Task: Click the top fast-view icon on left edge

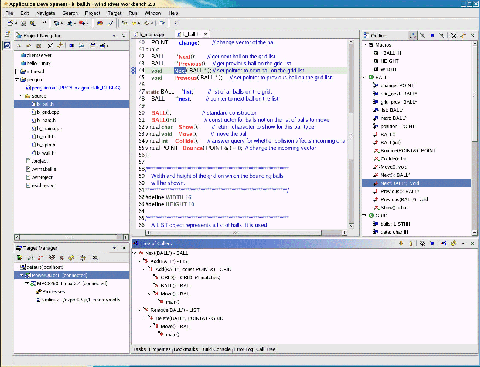Action: click(x=7, y=35)
